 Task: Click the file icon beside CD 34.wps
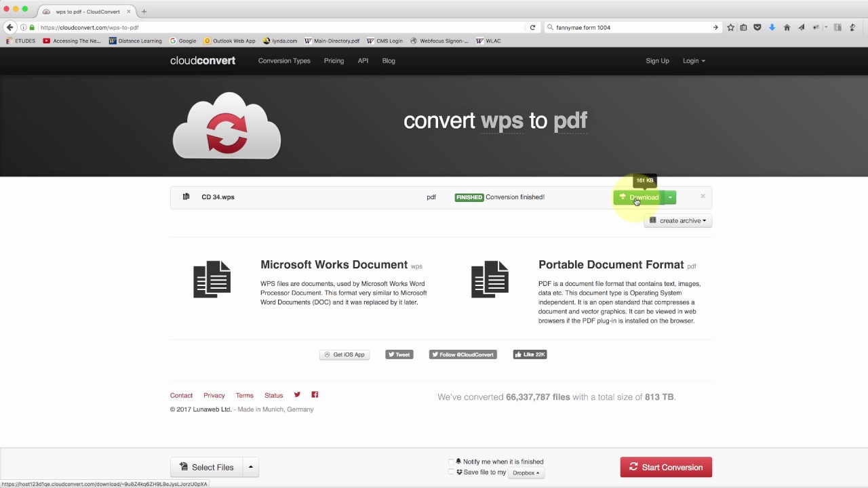coord(186,197)
